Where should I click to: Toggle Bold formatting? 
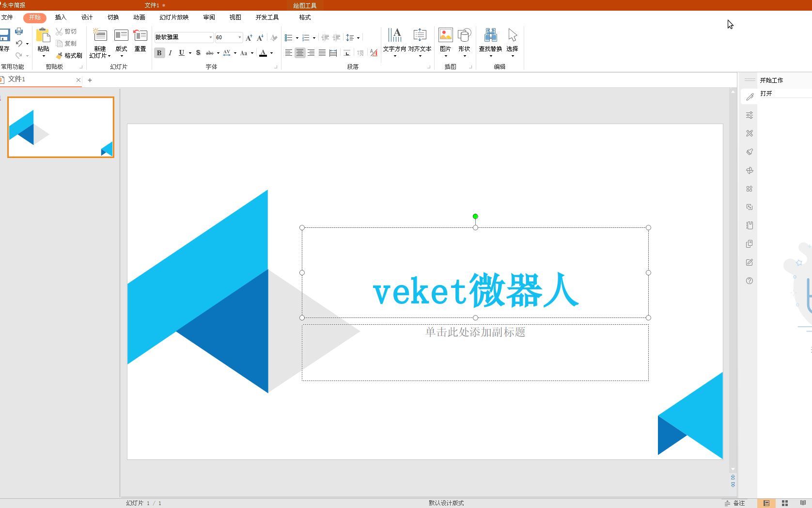point(159,53)
